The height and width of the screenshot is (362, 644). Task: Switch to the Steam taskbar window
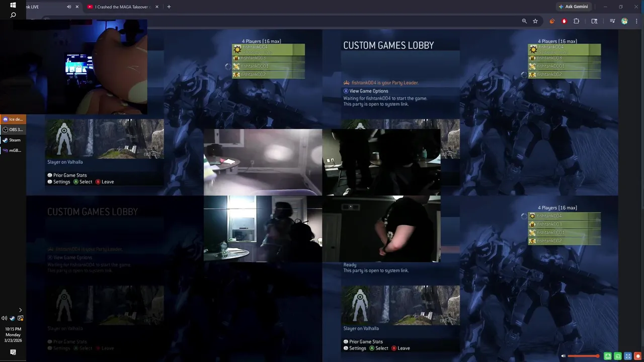[x=13, y=140]
